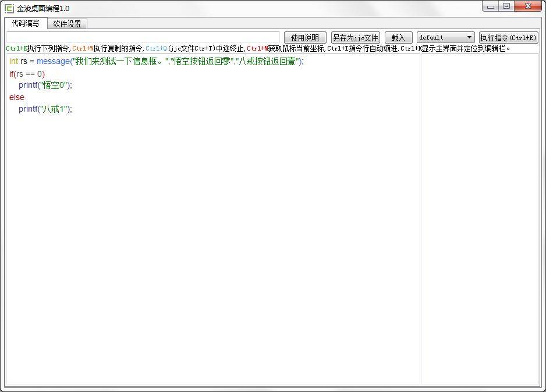The width and height of the screenshot is (546, 392).
Task: Switch to the 代码编写 tab
Action: click(26, 23)
